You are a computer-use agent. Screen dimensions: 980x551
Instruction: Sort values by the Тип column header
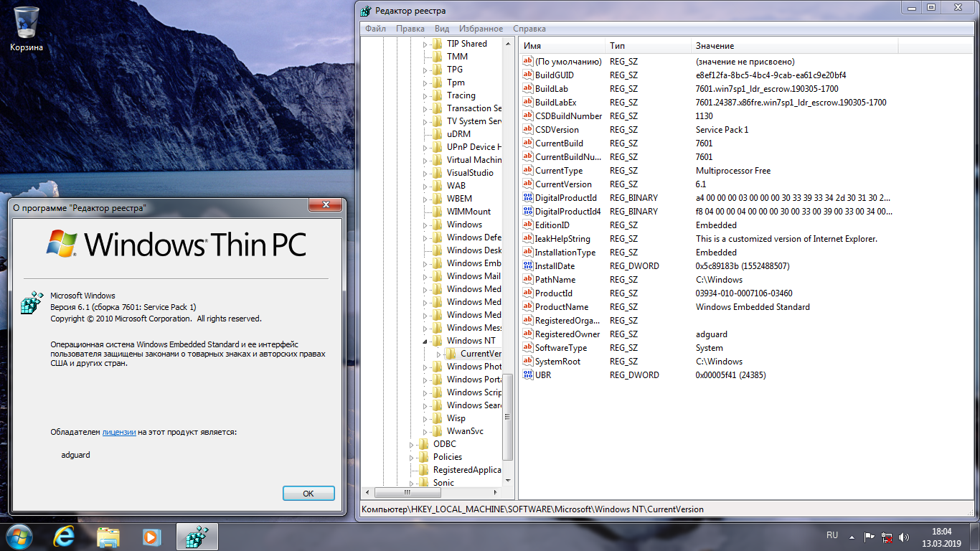(x=648, y=46)
